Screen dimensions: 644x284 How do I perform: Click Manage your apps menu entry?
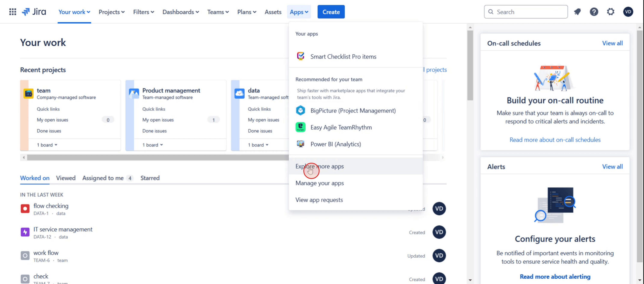point(319,183)
